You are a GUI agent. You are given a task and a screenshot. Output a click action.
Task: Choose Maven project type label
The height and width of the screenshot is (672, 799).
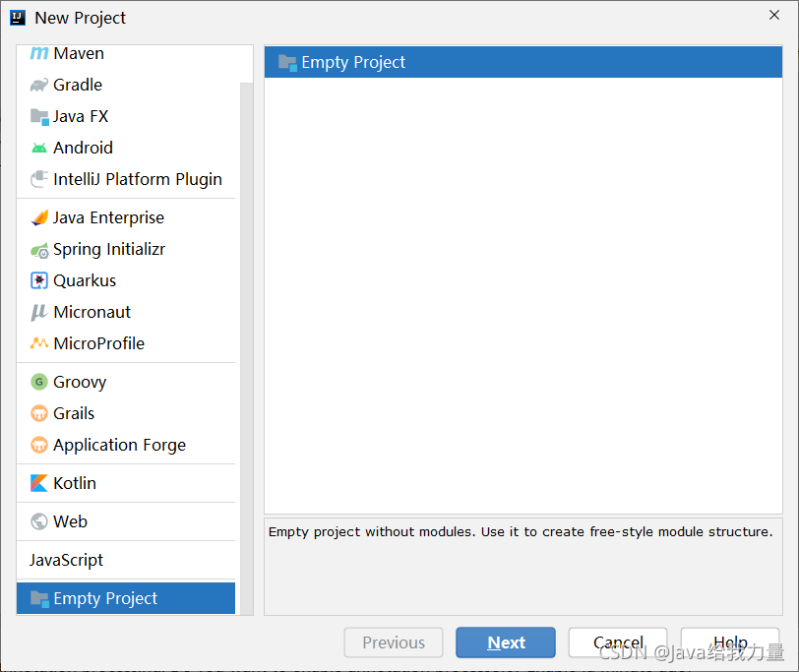pos(79,53)
